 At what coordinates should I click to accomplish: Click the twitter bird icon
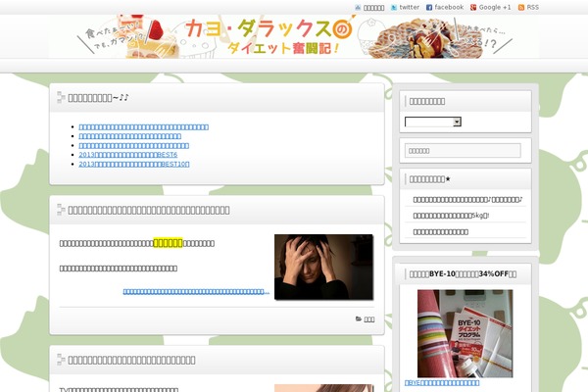(x=394, y=8)
